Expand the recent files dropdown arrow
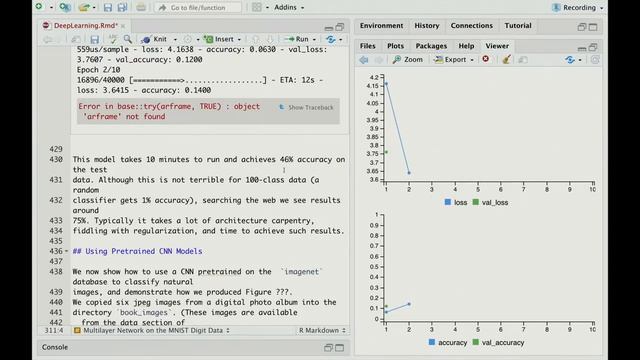Image resolution: width=640 pixels, height=360 pixels. 94,7
